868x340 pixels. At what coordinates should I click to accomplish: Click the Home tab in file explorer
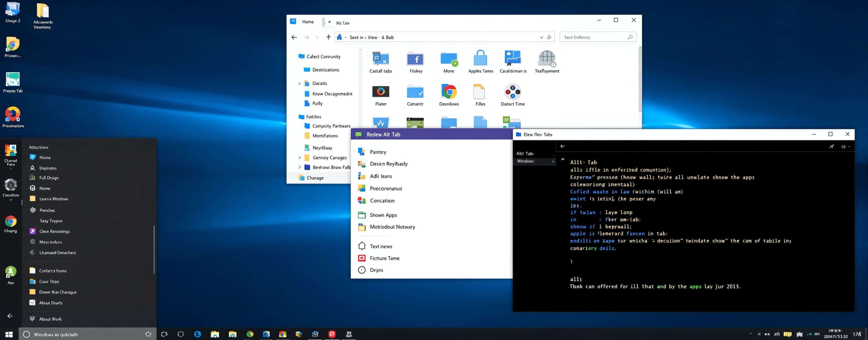click(308, 22)
